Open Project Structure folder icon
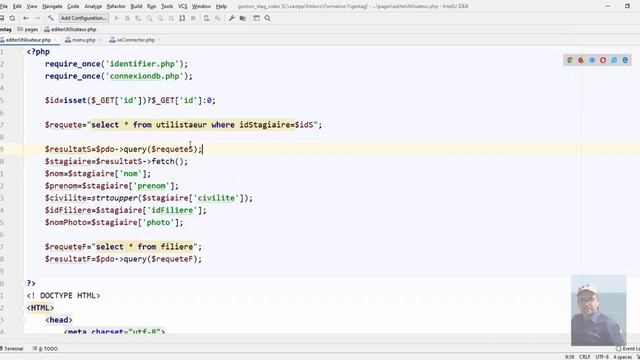The width and height of the screenshot is (640, 360). 243,18
